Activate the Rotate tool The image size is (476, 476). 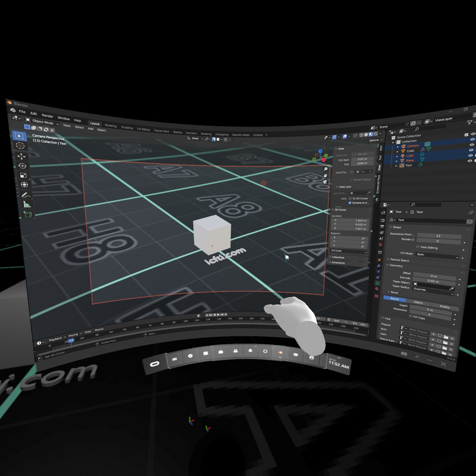[x=22, y=166]
